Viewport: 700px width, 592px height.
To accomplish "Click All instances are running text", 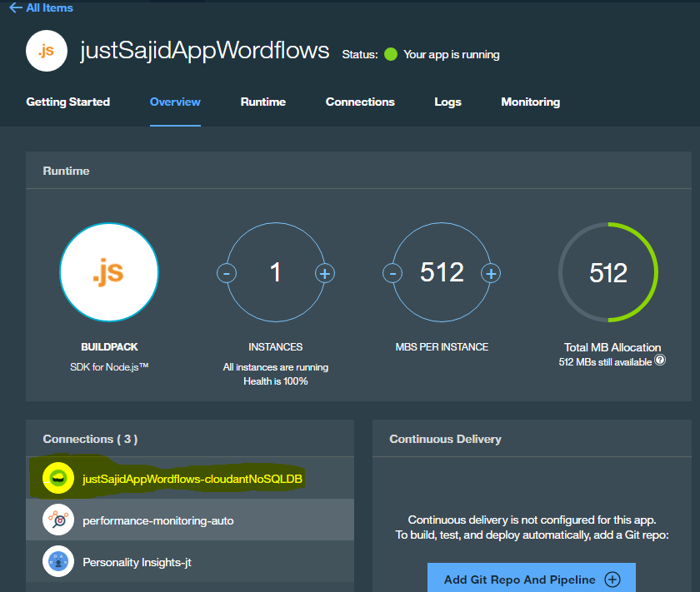I will pyautogui.click(x=276, y=366).
